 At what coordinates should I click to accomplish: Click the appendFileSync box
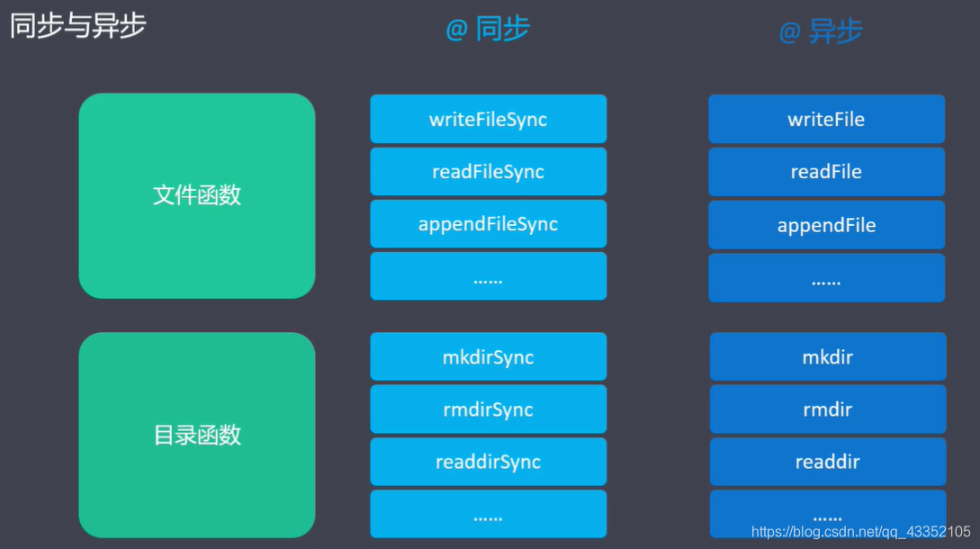[488, 224]
